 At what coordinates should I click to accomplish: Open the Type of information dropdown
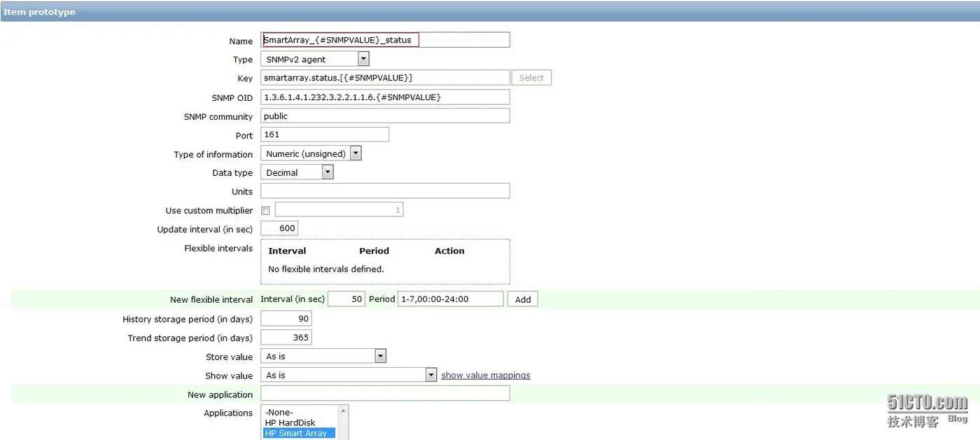click(311, 153)
